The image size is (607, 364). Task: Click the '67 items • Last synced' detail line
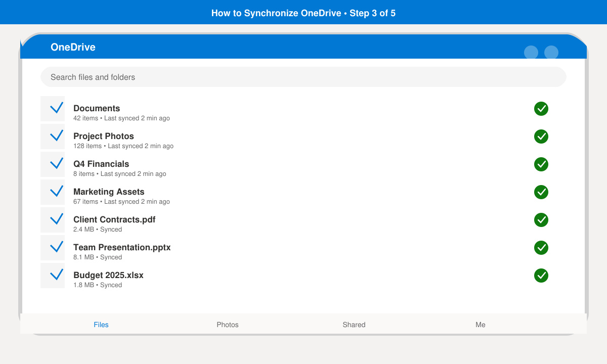coord(121,202)
